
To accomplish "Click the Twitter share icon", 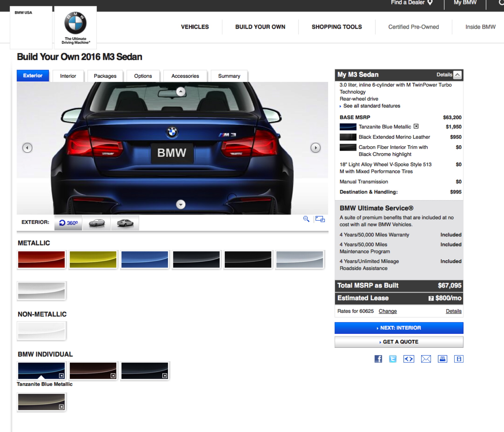I will click(x=393, y=359).
